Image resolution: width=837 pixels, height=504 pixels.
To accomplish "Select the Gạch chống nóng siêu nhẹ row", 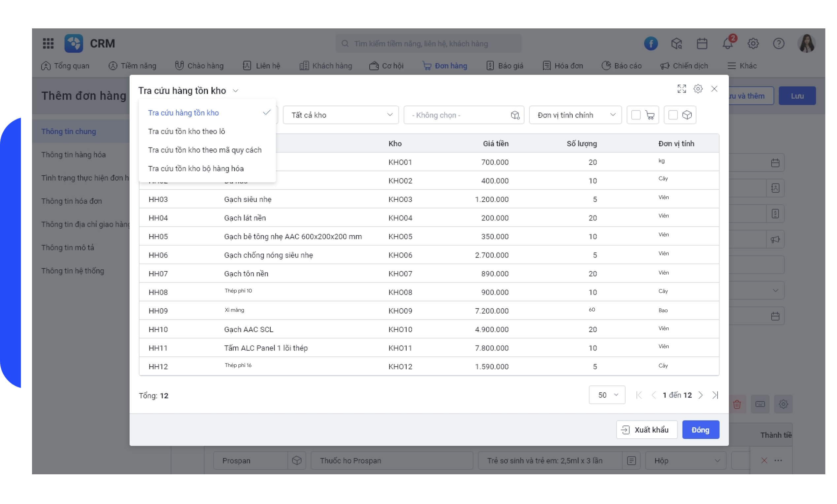I will click(428, 255).
